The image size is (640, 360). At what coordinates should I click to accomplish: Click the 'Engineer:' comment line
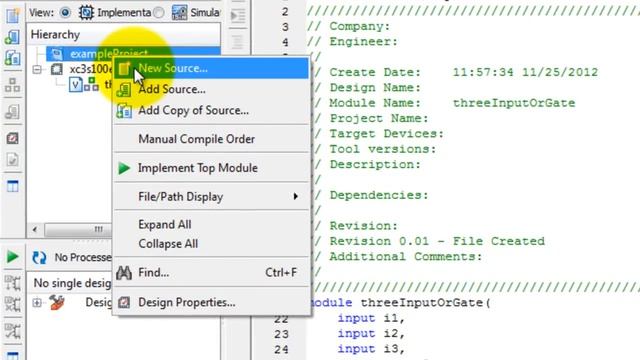coord(352,42)
